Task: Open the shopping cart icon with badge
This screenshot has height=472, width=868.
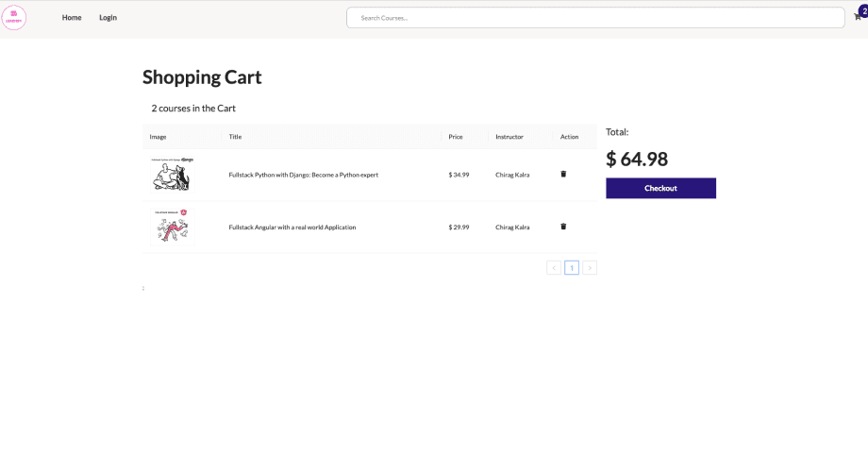Action: 860,15
